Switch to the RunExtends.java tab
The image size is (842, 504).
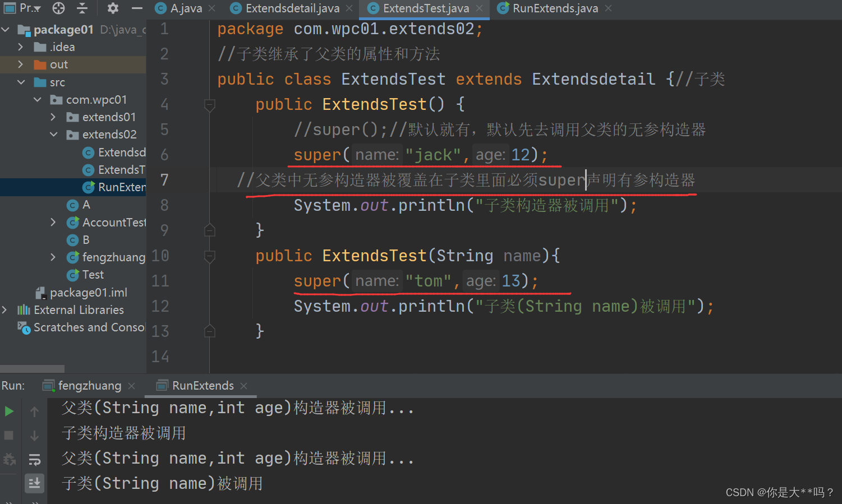coord(549,8)
